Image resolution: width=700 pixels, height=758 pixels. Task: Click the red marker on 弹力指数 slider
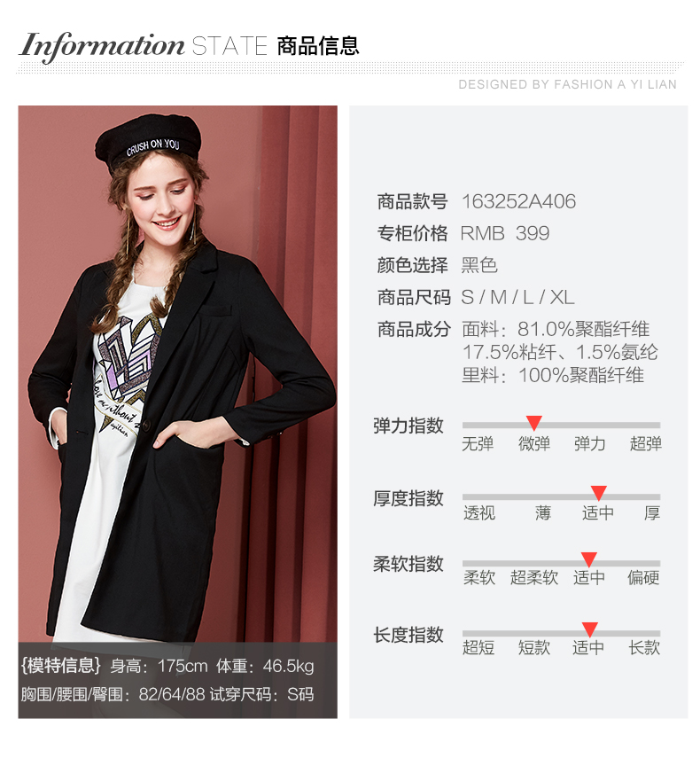pyautogui.click(x=533, y=423)
